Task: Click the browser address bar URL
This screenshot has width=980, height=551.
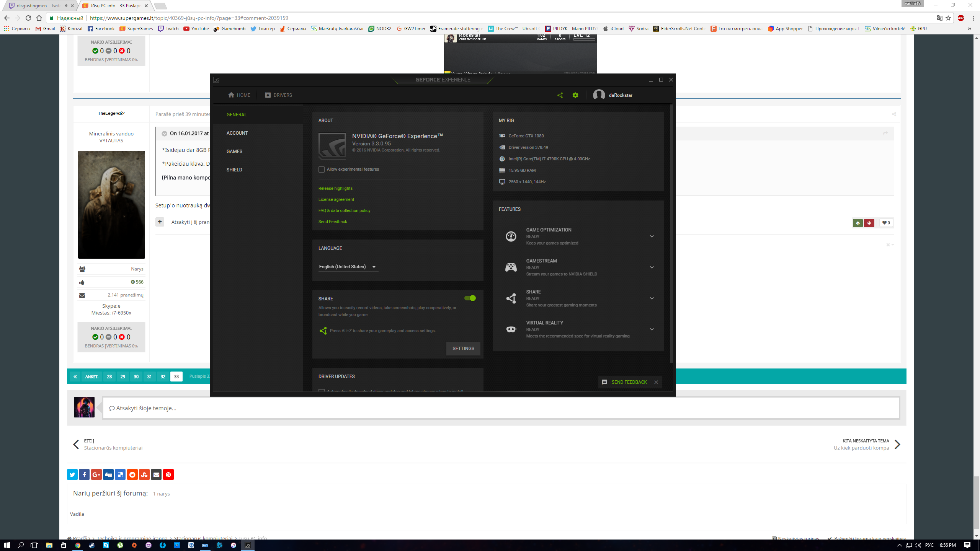Action: click(x=189, y=18)
